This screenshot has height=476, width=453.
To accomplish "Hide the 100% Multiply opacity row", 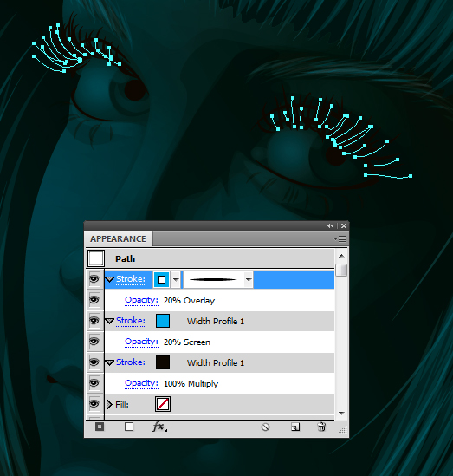I will [x=94, y=383].
